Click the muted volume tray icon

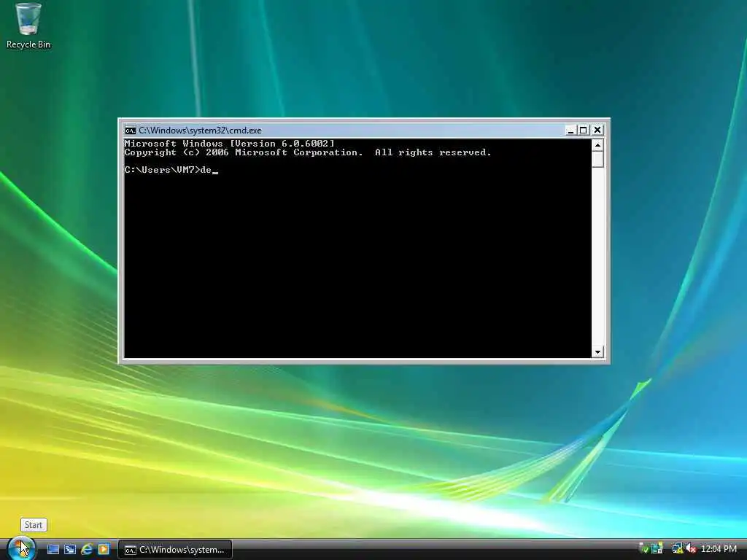pos(691,548)
